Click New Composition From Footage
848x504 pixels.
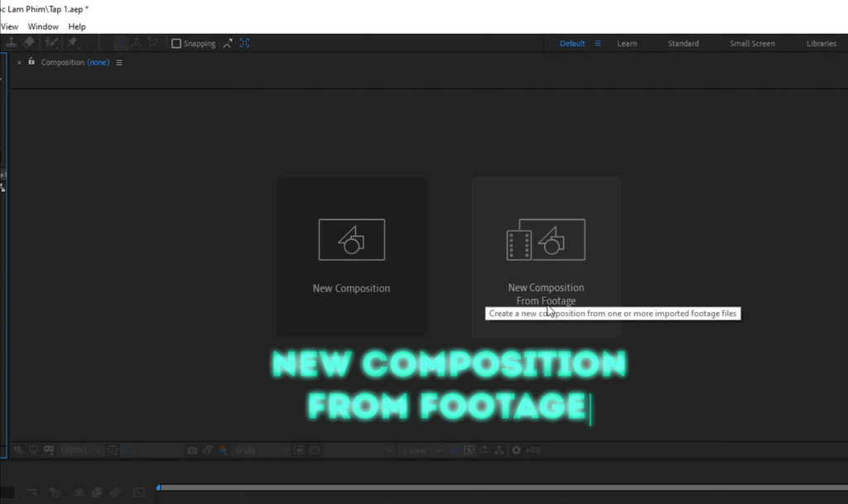(x=546, y=248)
